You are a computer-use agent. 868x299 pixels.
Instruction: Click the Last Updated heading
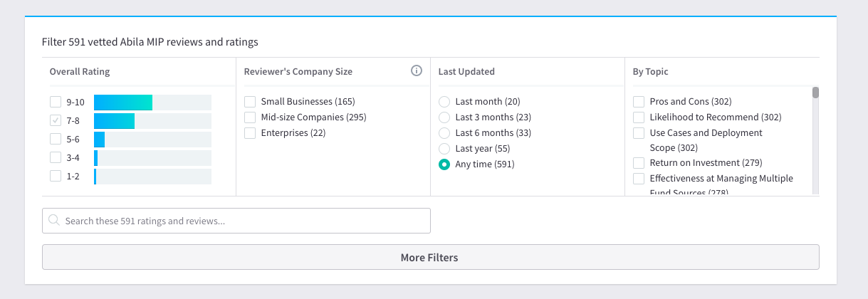[x=466, y=71]
